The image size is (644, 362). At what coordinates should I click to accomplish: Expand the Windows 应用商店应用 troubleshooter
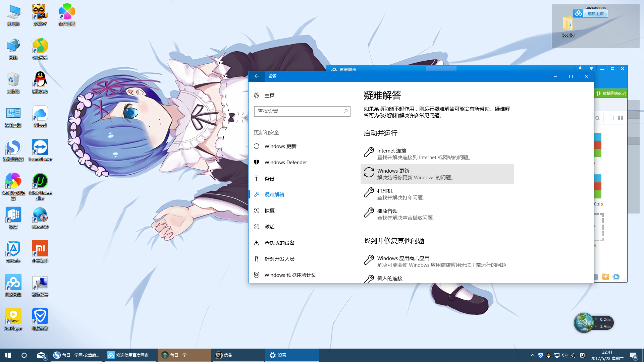coord(437,261)
